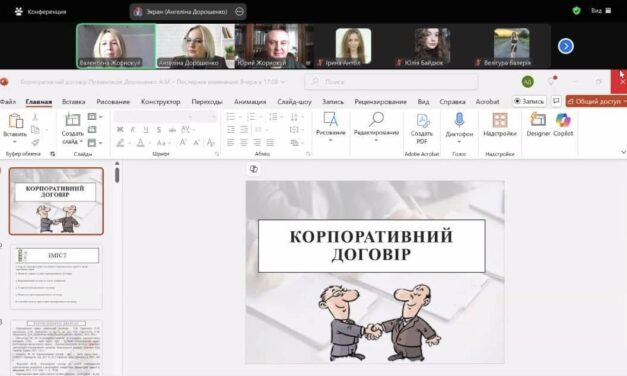Click the slide panel scrollbar thumb
This screenshot has height=376, width=627.
(117, 175)
